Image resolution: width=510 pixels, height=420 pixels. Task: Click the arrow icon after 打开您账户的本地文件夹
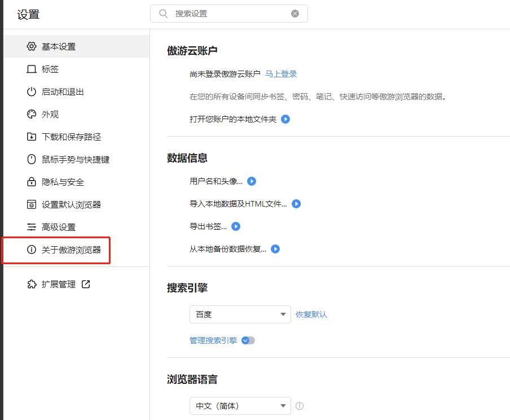[x=285, y=119]
